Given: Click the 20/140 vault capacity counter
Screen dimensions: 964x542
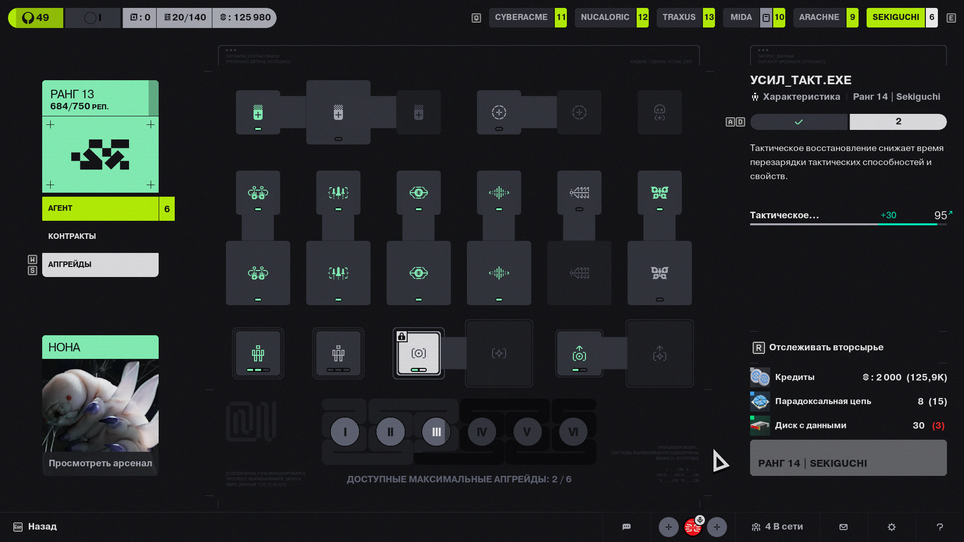Looking at the screenshot, I should pos(185,17).
